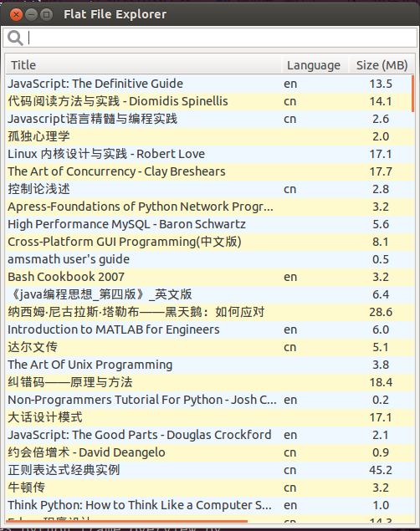Select the row 'amsmath user's guide'
This screenshot has width=420, height=531.
click(210, 259)
